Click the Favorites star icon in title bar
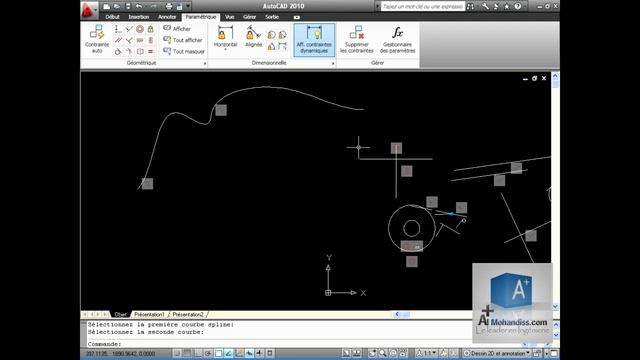 pyautogui.click(x=507, y=6)
